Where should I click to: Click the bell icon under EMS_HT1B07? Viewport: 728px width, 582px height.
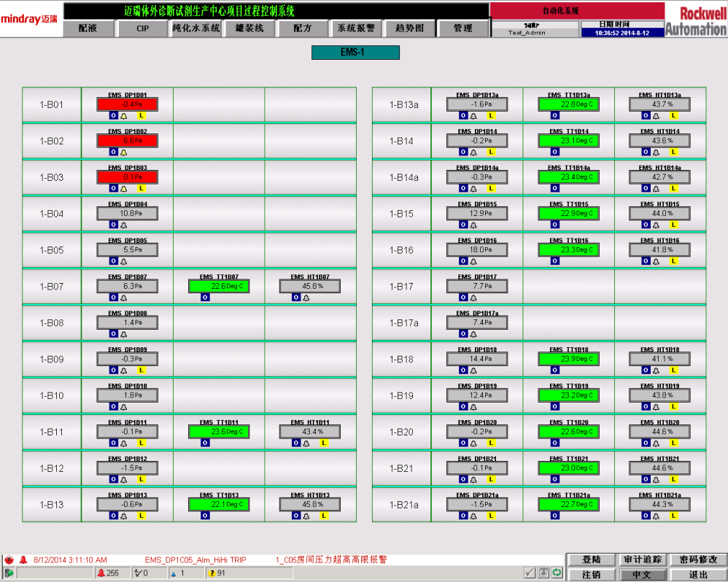pos(306,298)
